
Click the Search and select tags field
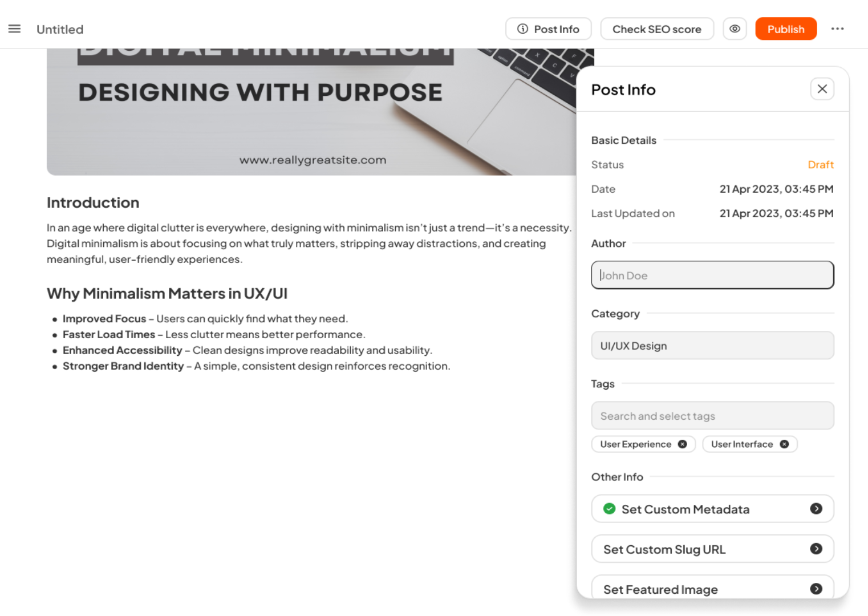[x=712, y=416]
